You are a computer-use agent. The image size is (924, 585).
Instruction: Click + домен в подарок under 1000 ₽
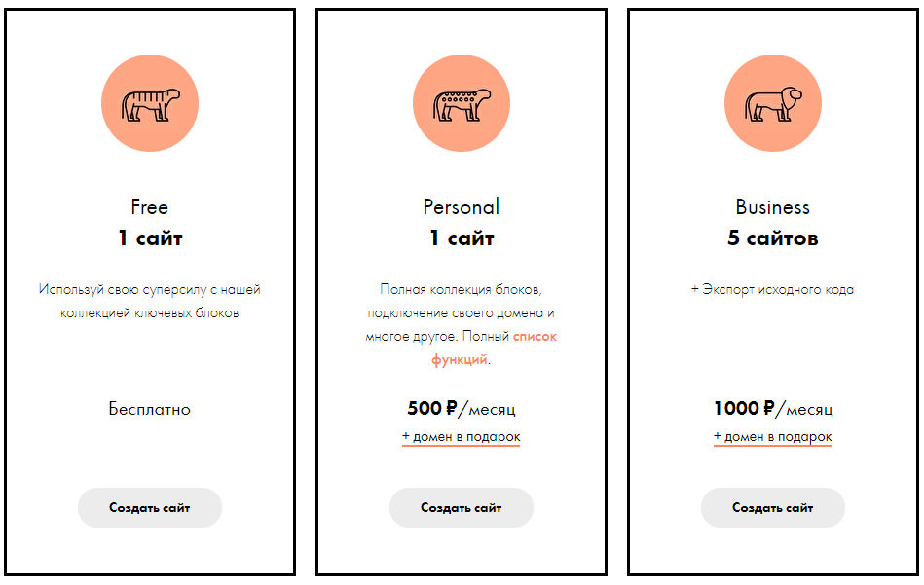pyautogui.click(x=772, y=437)
